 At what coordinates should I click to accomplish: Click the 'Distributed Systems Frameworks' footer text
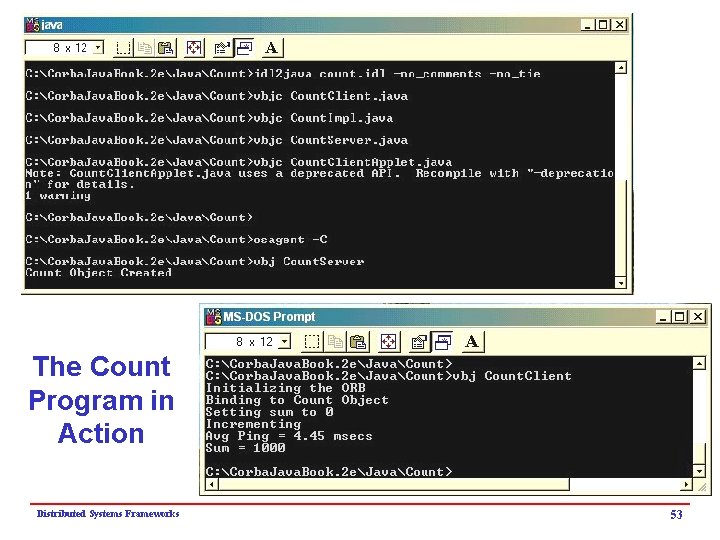click(x=108, y=513)
